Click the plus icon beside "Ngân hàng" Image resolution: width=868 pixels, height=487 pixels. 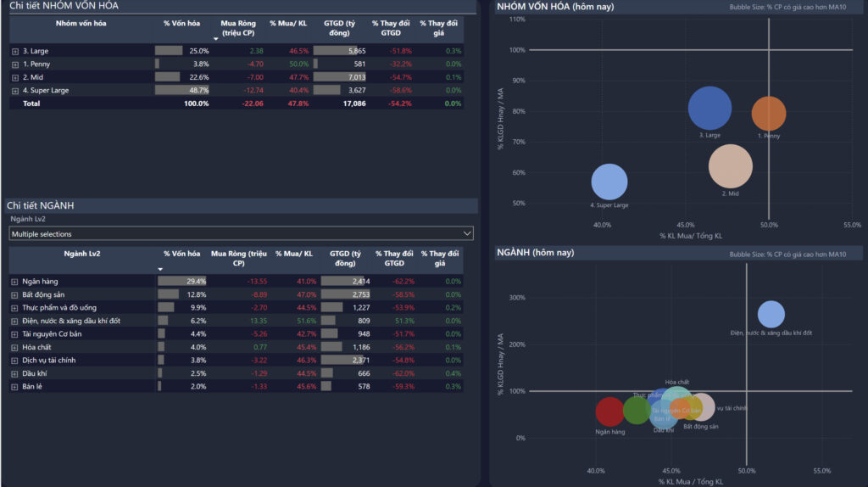tap(15, 282)
